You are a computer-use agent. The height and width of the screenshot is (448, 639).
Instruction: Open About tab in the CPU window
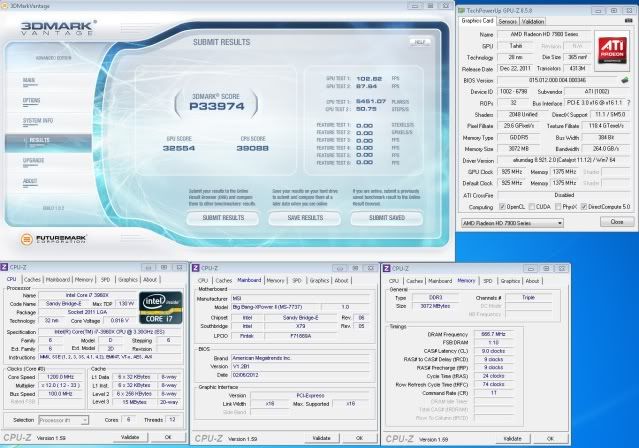150,279
